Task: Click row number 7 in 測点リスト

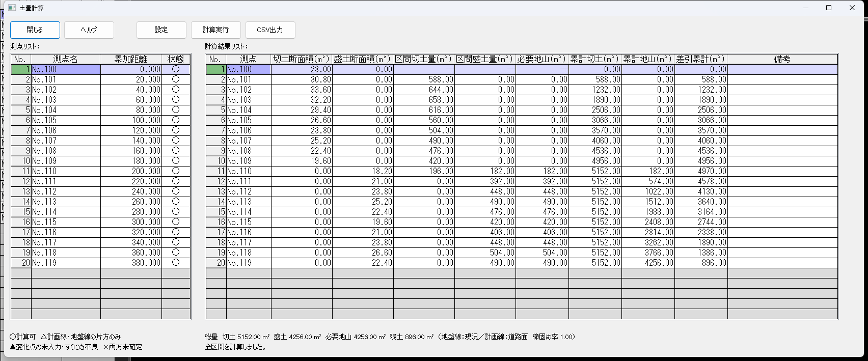Action: 21,130
